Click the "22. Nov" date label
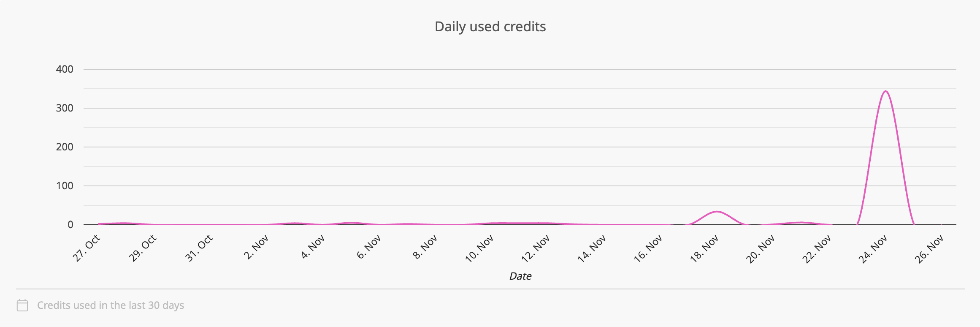980x327 pixels. (x=817, y=249)
